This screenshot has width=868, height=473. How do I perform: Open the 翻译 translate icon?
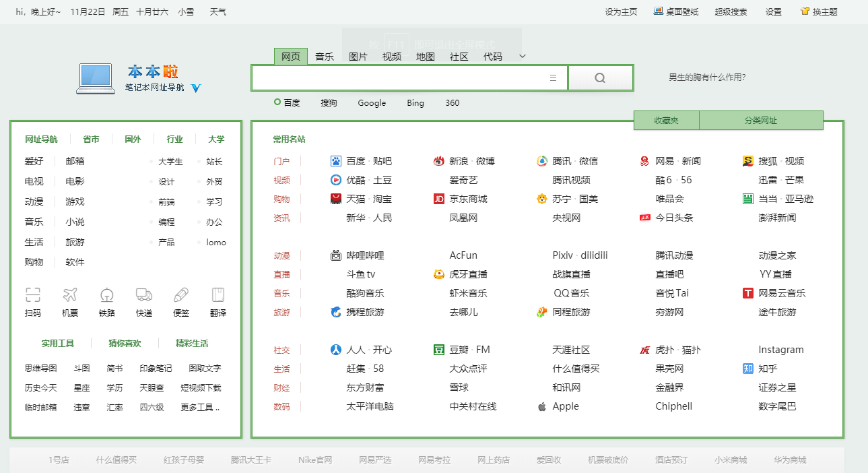218,295
